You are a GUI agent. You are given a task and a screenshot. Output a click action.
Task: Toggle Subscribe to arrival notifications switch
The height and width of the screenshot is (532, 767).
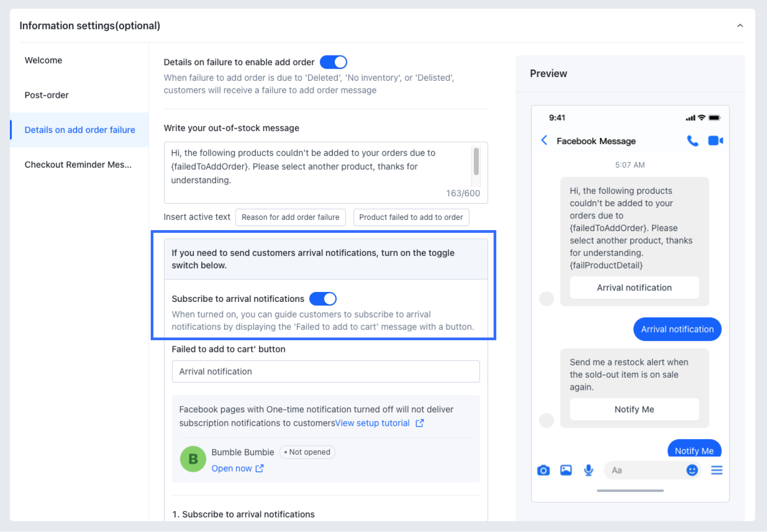click(323, 299)
